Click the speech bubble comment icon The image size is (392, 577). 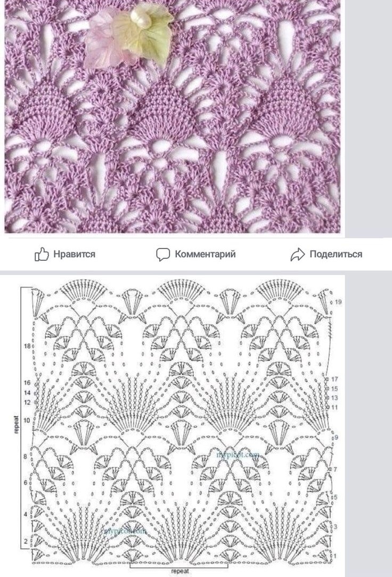(163, 254)
